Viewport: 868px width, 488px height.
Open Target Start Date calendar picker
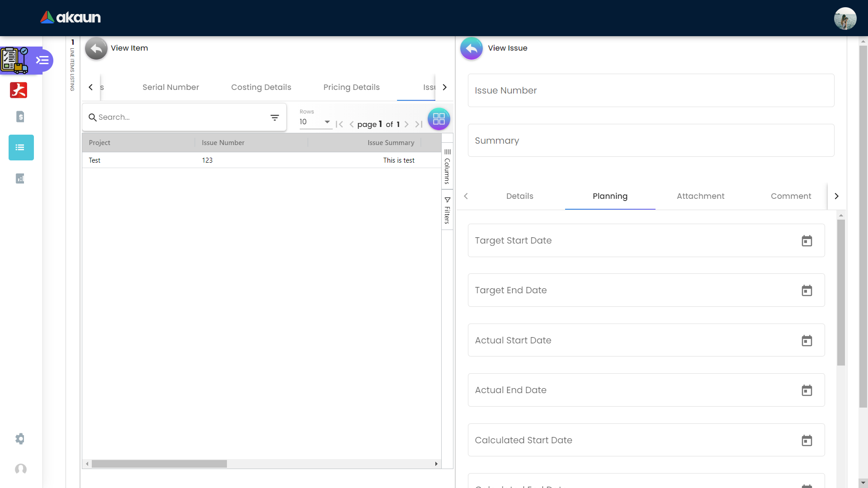pyautogui.click(x=807, y=241)
